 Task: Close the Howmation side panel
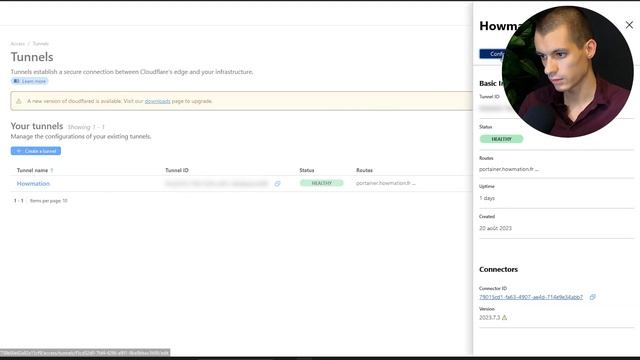(629, 25)
